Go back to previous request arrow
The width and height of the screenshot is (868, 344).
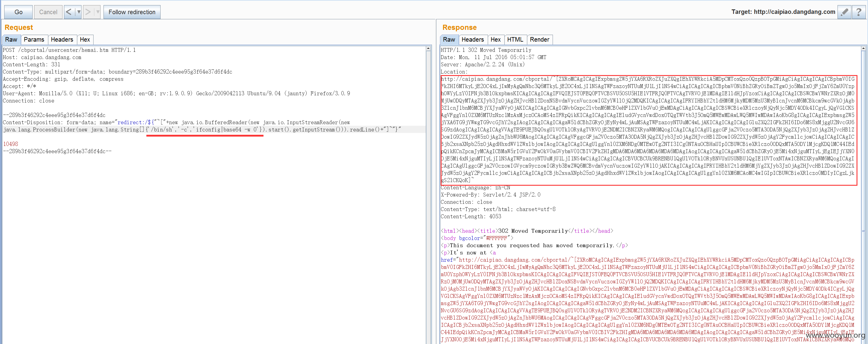[69, 12]
